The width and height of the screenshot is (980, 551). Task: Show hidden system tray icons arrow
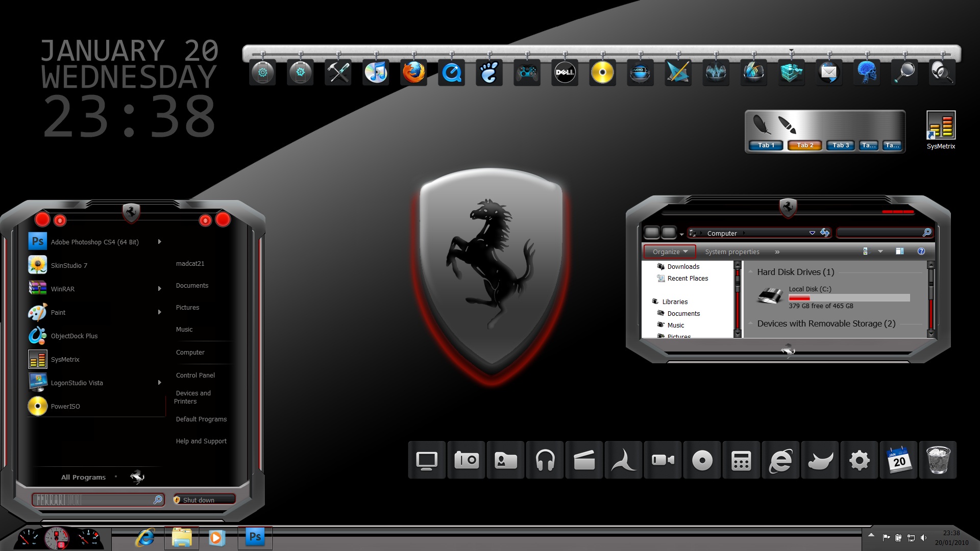pyautogui.click(x=871, y=535)
